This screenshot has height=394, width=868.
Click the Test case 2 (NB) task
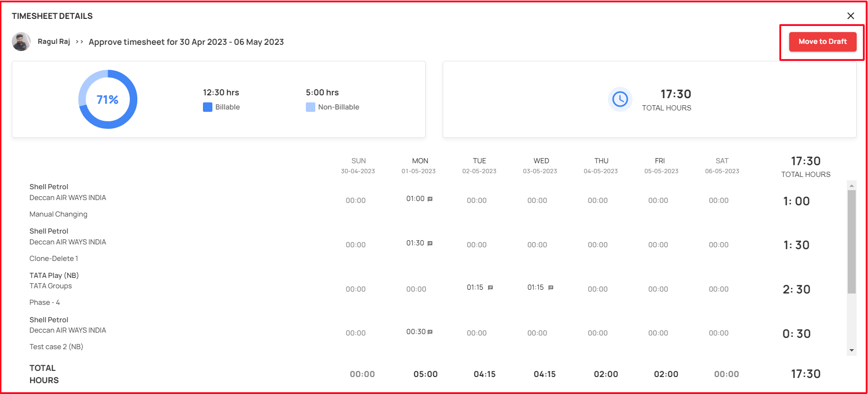pyautogui.click(x=56, y=347)
